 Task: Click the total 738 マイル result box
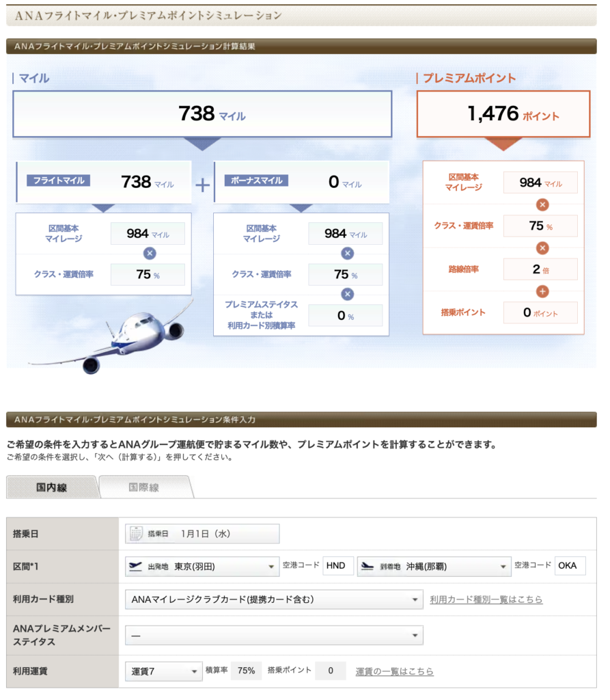tap(203, 116)
